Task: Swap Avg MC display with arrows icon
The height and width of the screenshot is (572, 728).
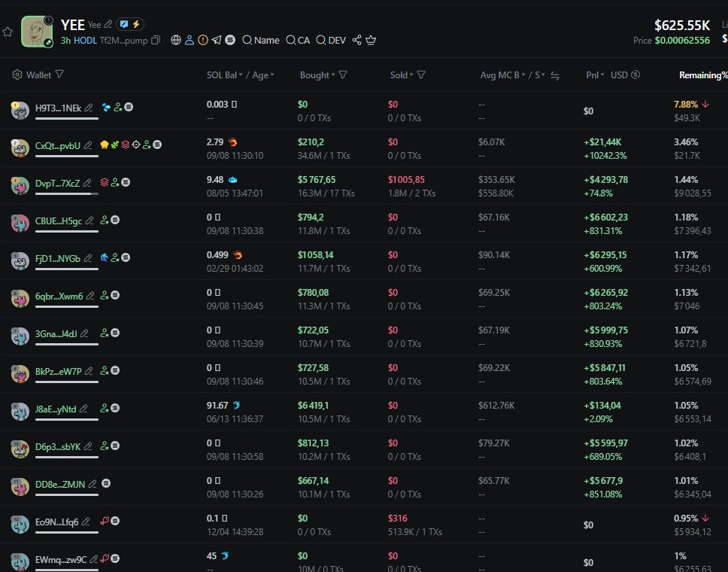Action: [555, 76]
